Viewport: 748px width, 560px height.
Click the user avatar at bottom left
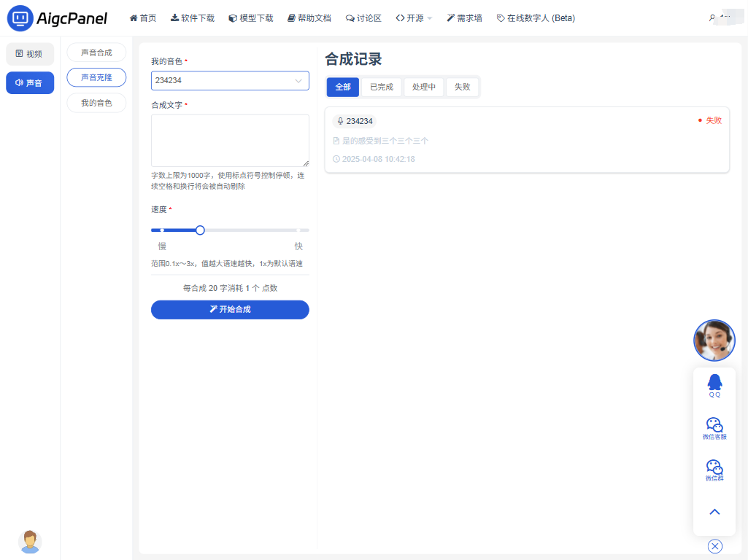(30, 541)
